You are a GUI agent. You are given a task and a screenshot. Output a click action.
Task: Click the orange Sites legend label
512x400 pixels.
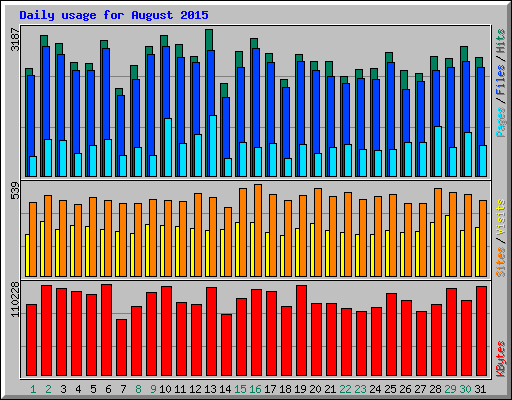[x=500, y=262]
